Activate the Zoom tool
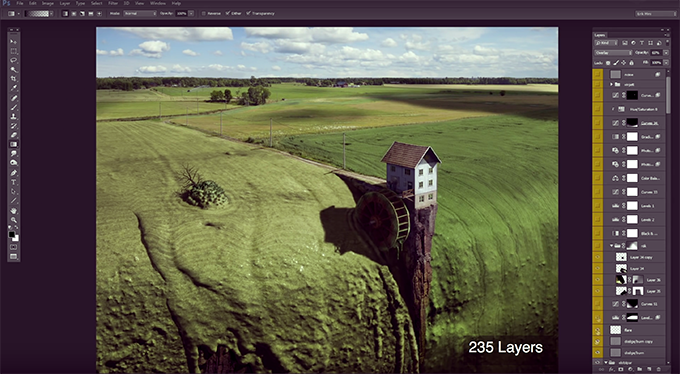680x374 pixels. pyautogui.click(x=13, y=220)
